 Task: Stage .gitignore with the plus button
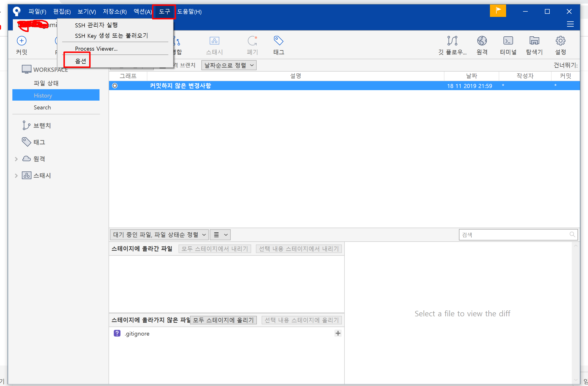(338, 333)
